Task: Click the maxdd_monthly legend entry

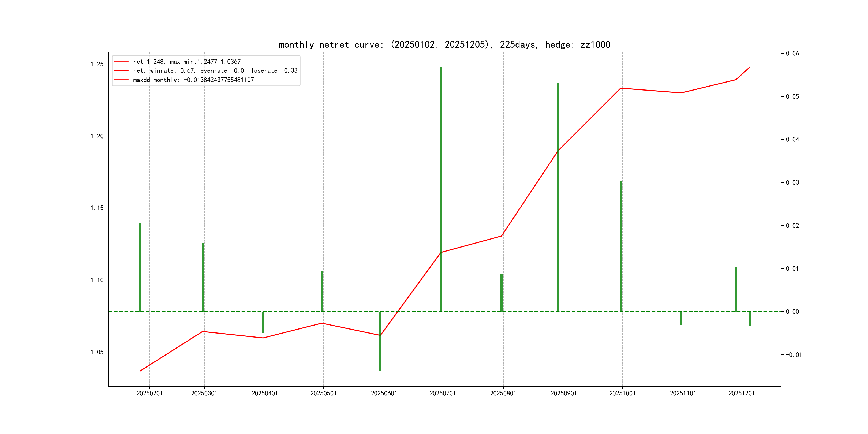Action: pyautogui.click(x=193, y=80)
